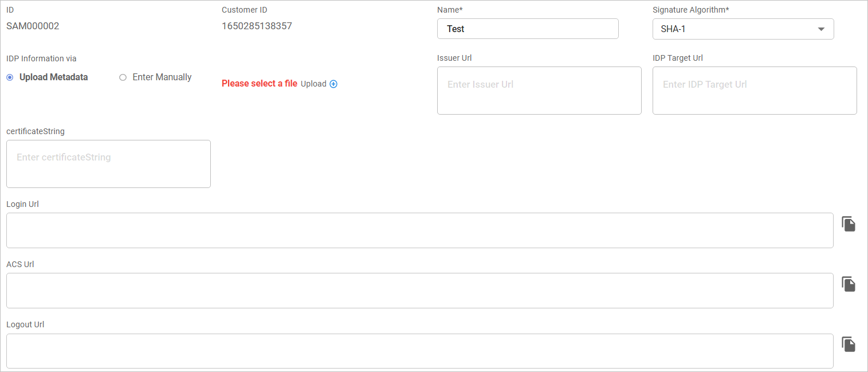Open the Signature Algorithm dropdown arrow
Viewport: 868px width, 372px height.
coord(821,29)
